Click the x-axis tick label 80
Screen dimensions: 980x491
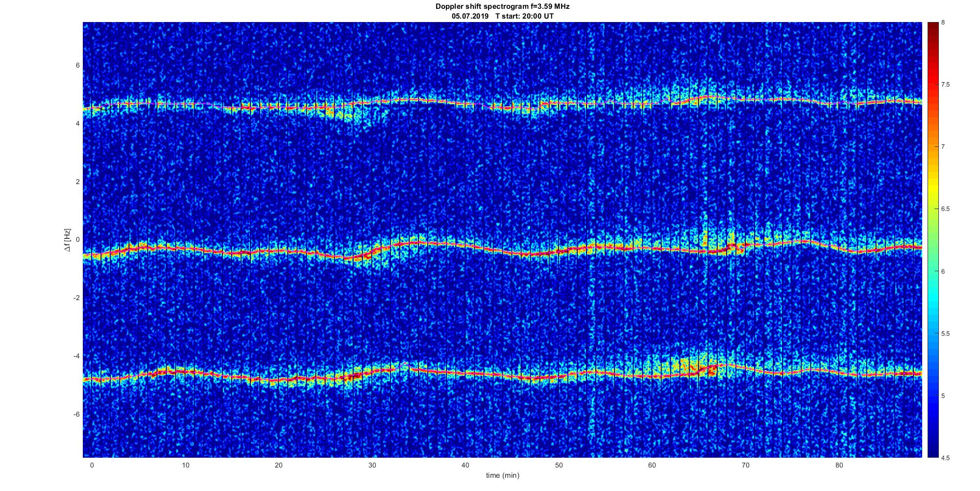(839, 465)
